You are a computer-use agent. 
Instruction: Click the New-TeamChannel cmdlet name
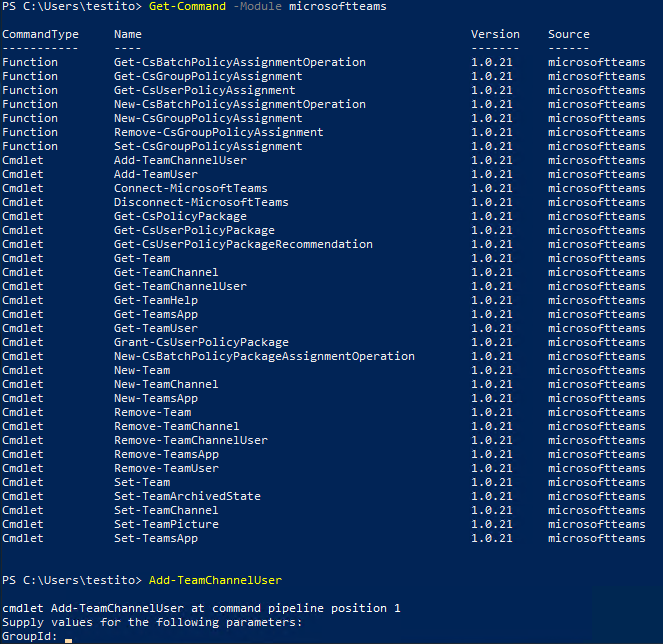coord(166,384)
